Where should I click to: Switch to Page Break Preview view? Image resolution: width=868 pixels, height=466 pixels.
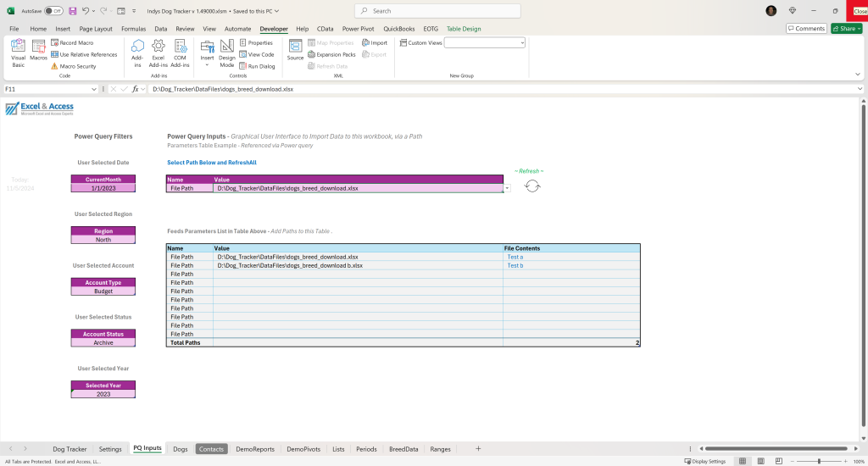pyautogui.click(x=779, y=461)
